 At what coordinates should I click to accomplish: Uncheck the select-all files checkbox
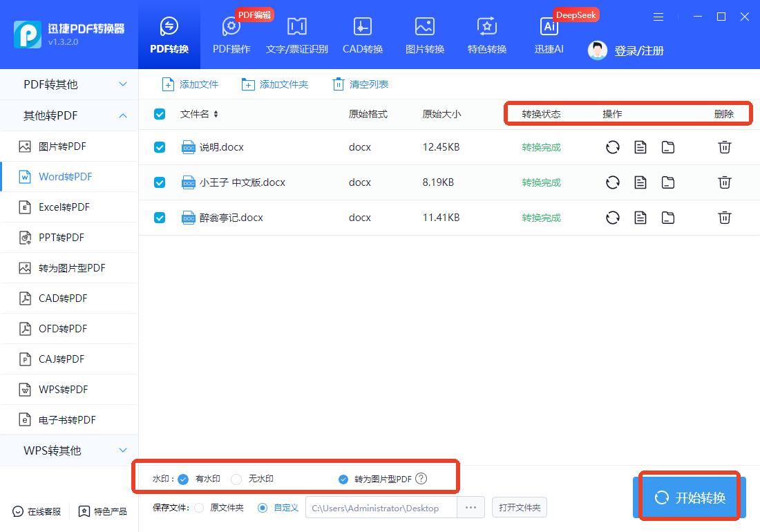(160, 114)
